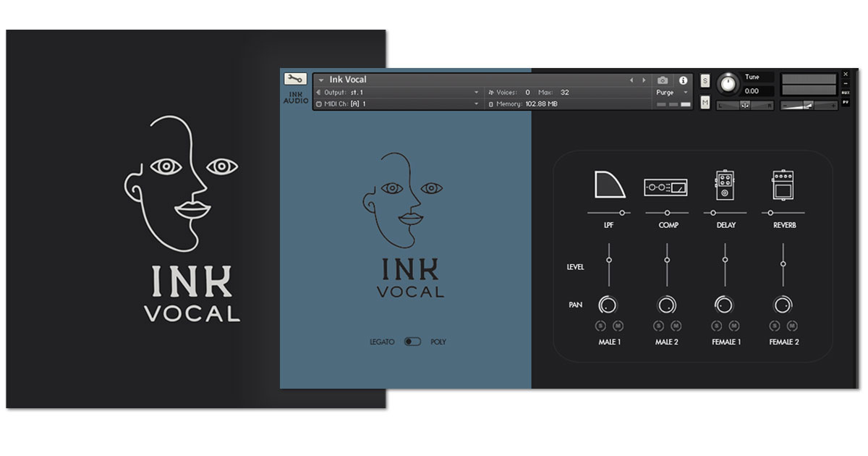The height and width of the screenshot is (456, 868).
Task: Mute the instrument with M button
Action: click(x=705, y=104)
